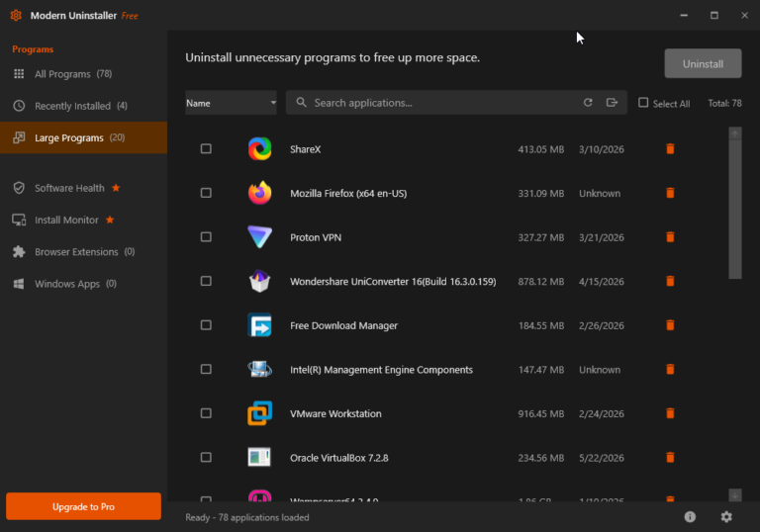Click trash icon for Oracle VirtualBox

670,458
